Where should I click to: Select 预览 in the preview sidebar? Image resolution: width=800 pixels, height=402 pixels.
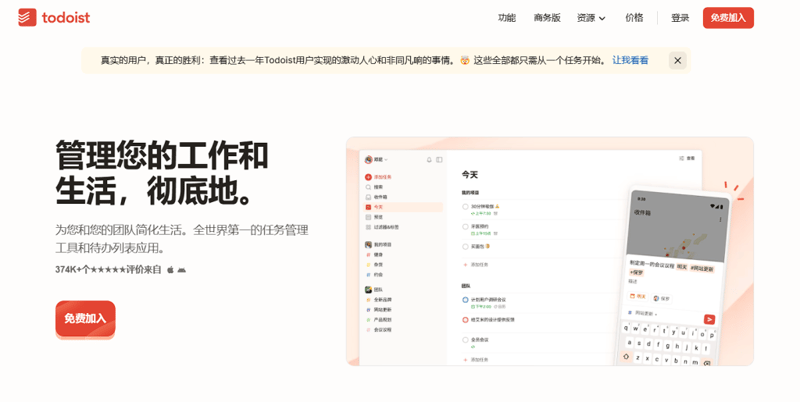click(378, 217)
